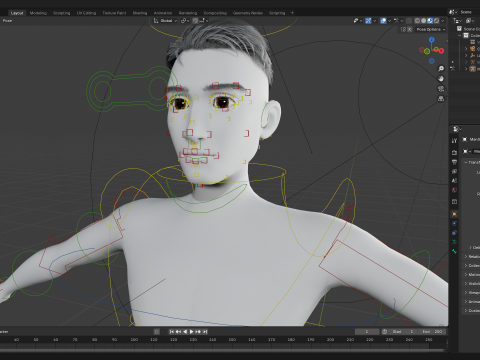Open the green Armature data properties tab

pos(454,242)
